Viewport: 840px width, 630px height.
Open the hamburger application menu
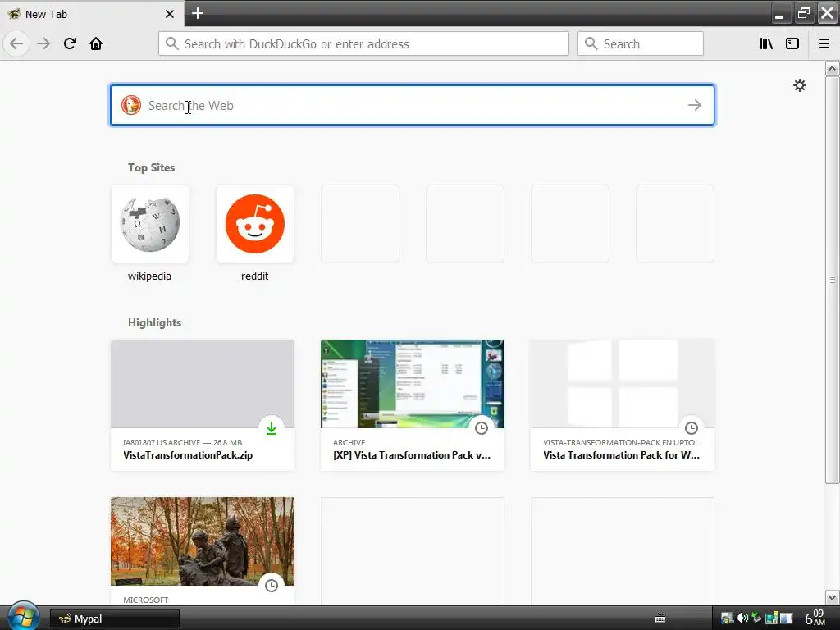tap(824, 43)
